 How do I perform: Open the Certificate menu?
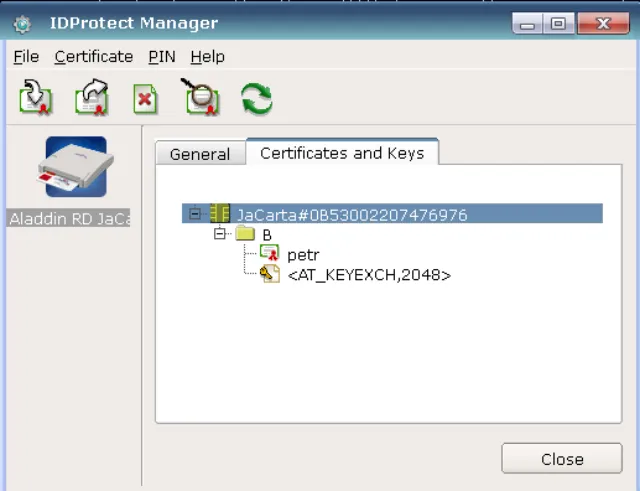[x=94, y=56]
